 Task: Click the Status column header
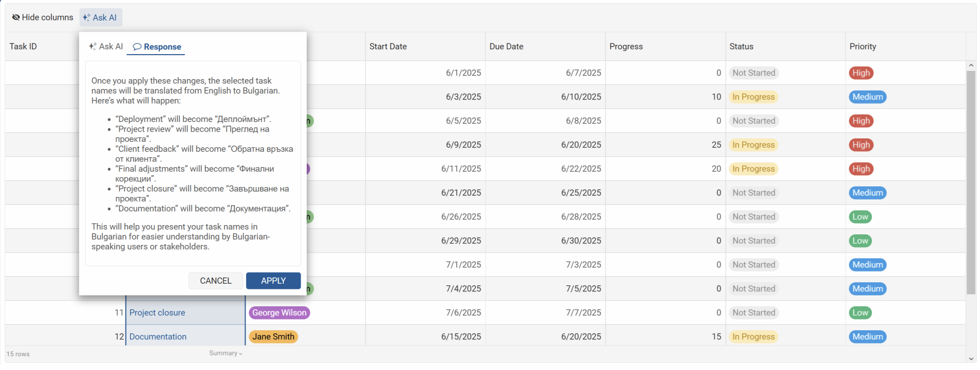(x=741, y=46)
